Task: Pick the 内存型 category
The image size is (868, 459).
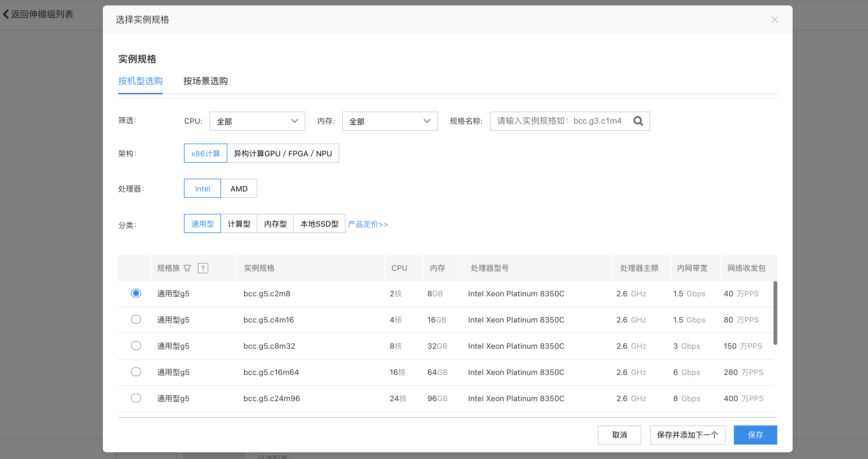Action: (275, 224)
